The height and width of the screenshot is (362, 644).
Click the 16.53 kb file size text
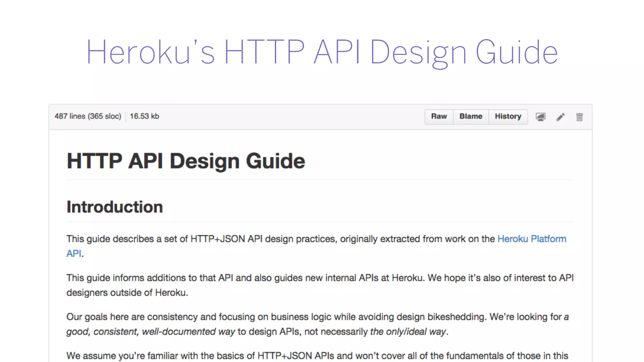coord(145,116)
